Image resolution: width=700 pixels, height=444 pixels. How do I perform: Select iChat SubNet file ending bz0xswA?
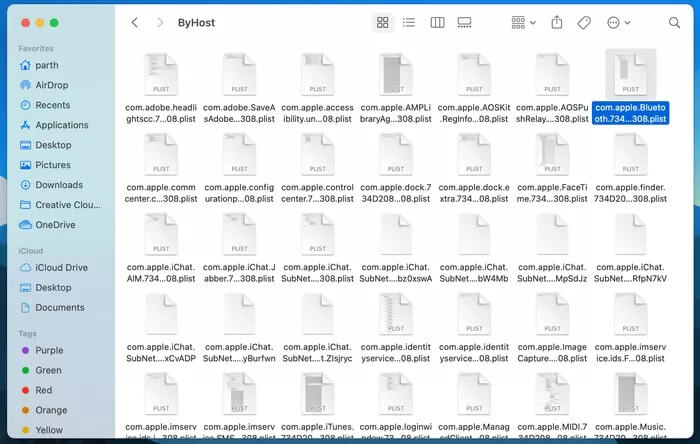pyautogui.click(x=396, y=234)
